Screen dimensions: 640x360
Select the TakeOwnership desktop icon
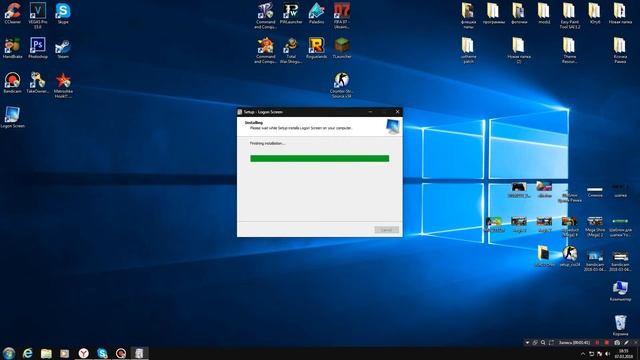pos(38,83)
